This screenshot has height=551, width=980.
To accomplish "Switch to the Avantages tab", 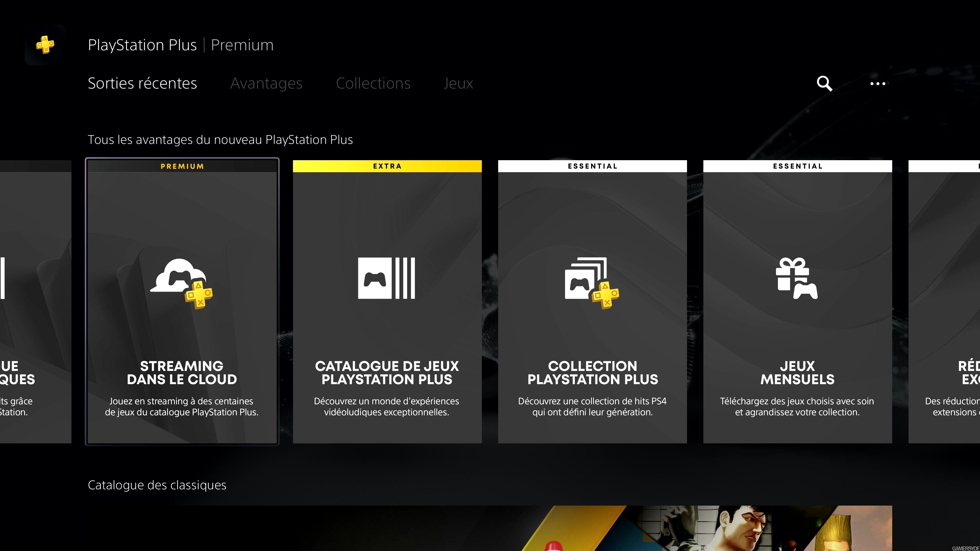I will pyautogui.click(x=266, y=83).
